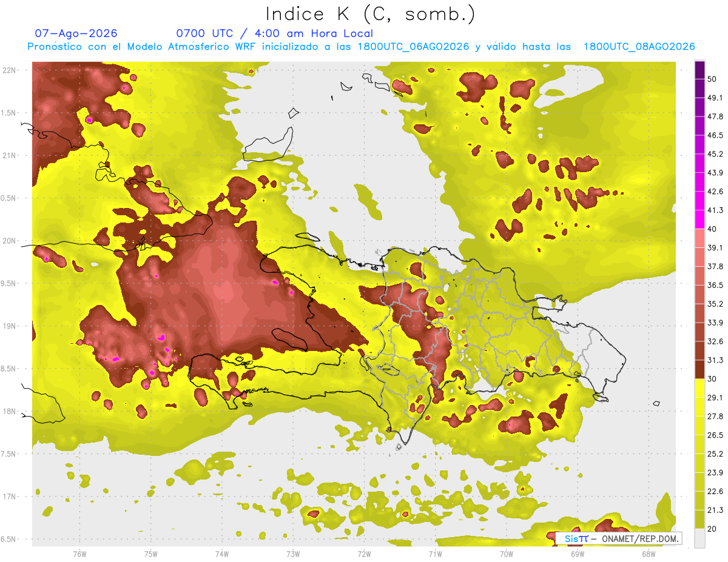Click the latitude axis label '20N'
The width and height of the screenshot is (728, 562).
coord(10,241)
